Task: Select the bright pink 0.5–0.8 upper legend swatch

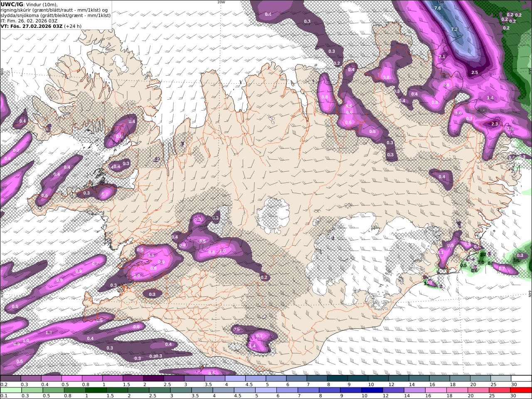Action: (72, 379)
